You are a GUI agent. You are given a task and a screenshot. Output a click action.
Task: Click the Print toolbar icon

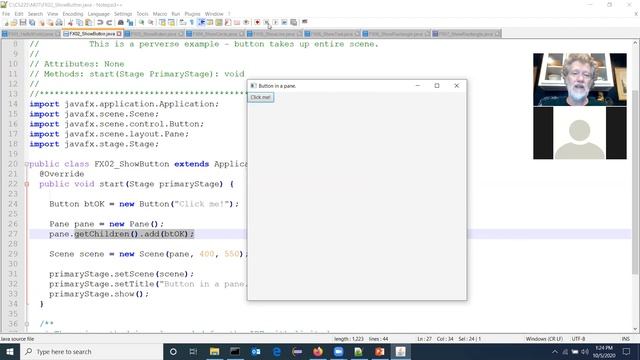pos(59,22)
